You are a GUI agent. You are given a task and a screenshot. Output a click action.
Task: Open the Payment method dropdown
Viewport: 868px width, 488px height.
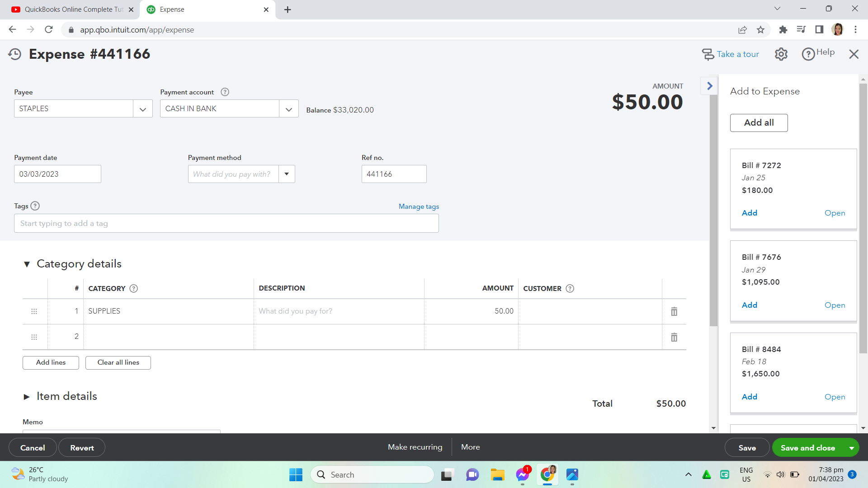point(287,174)
